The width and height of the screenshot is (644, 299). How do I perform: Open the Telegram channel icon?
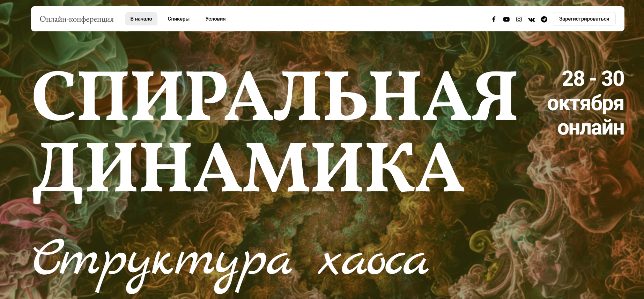[544, 19]
